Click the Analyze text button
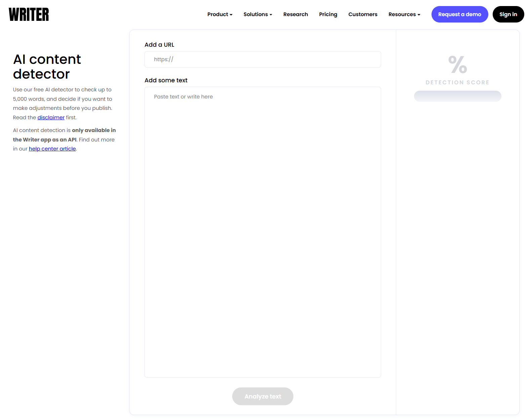This screenshot has height=419, width=532. click(262, 396)
